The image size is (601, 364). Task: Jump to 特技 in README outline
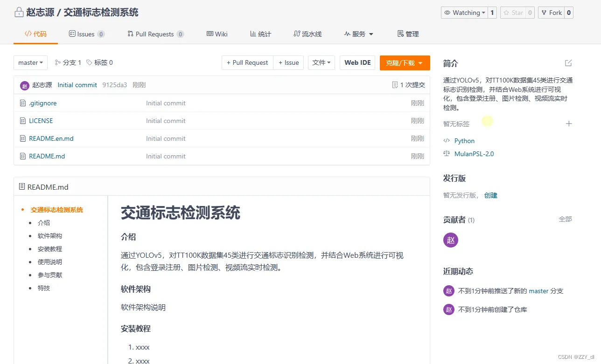(44, 288)
